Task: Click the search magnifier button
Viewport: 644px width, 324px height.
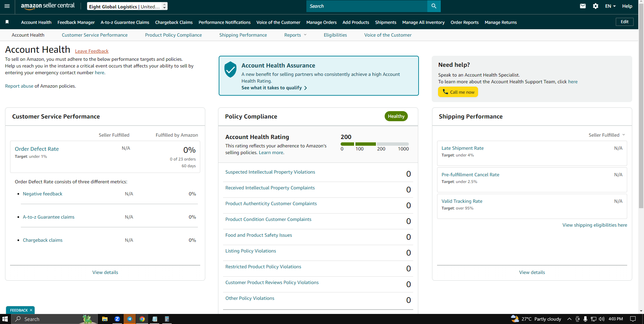Action: 434,6
